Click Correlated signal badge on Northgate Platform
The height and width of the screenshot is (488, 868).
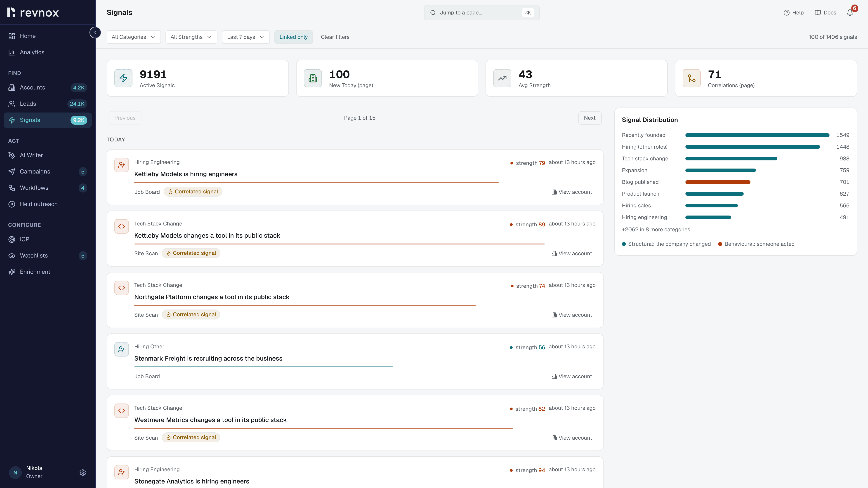[191, 314]
